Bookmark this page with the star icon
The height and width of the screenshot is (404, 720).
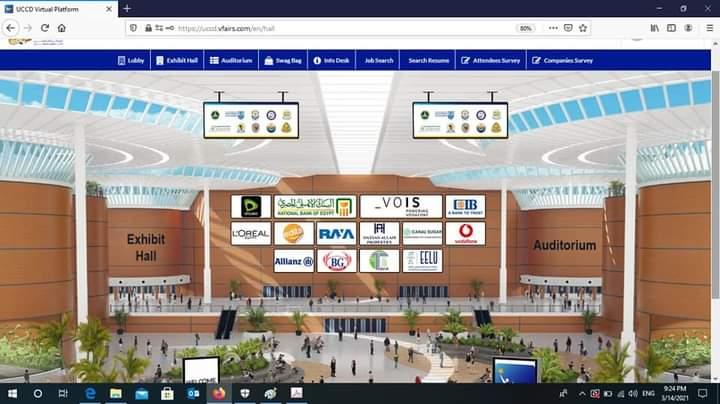pos(583,27)
